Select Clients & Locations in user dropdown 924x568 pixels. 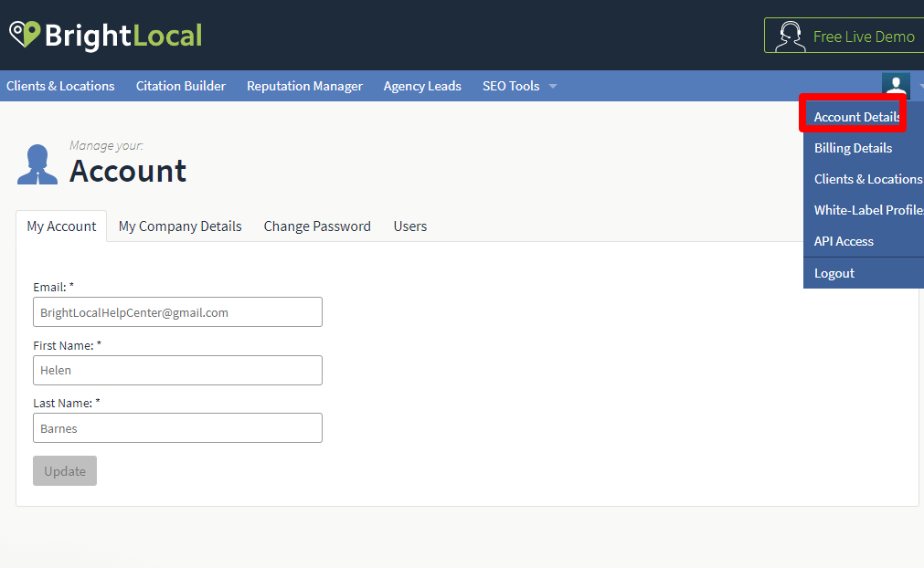(x=868, y=179)
